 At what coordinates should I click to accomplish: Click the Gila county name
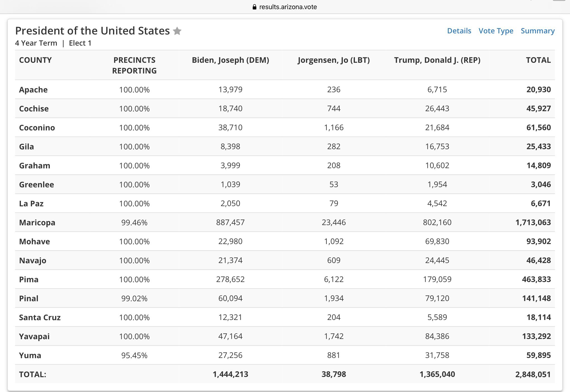coord(26,147)
